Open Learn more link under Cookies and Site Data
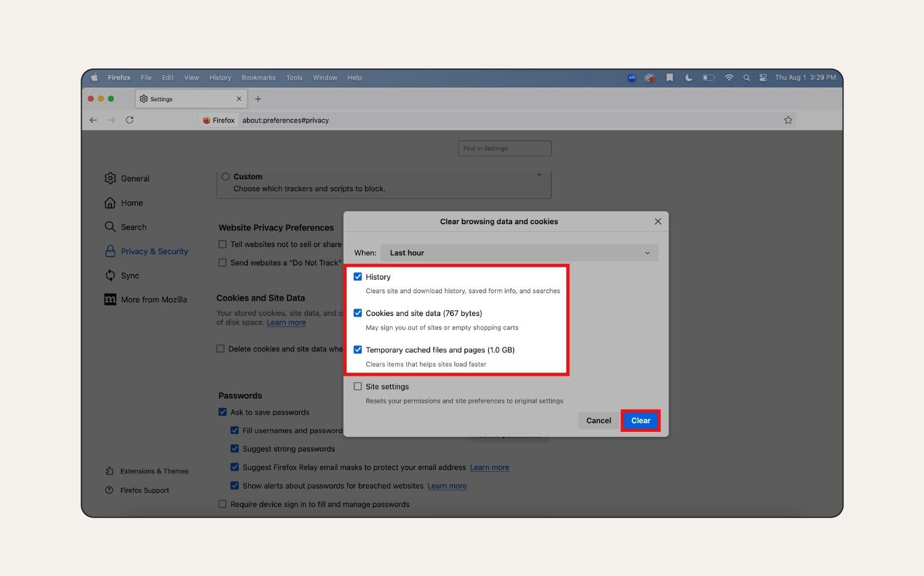This screenshot has width=924, height=576. 286,323
